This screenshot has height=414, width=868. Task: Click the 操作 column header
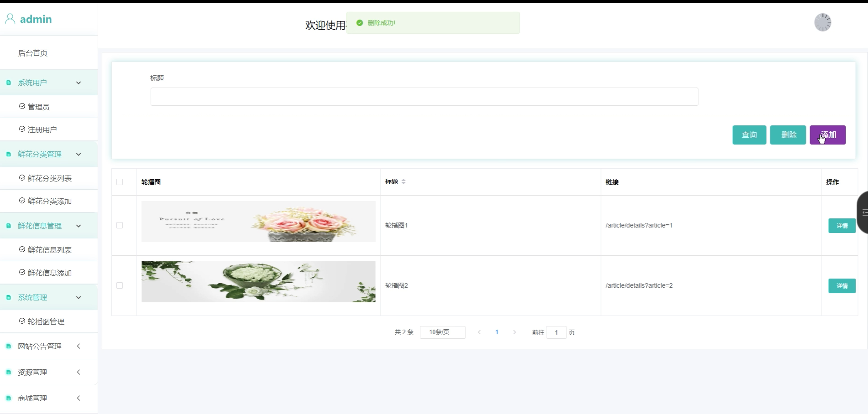pos(832,182)
